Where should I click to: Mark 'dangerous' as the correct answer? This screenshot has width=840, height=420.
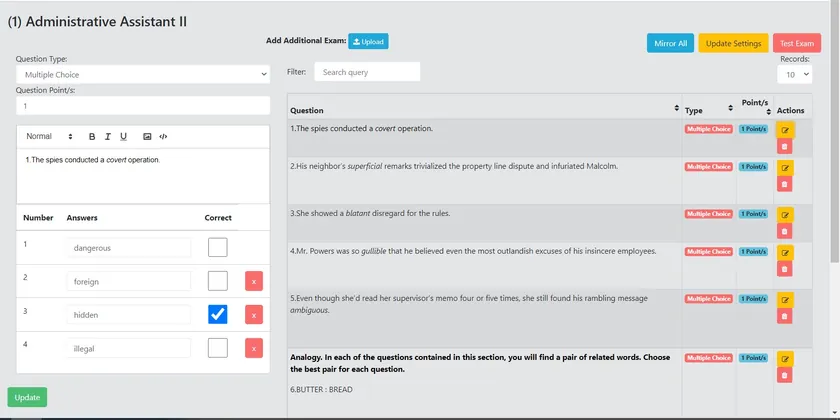pyautogui.click(x=218, y=248)
